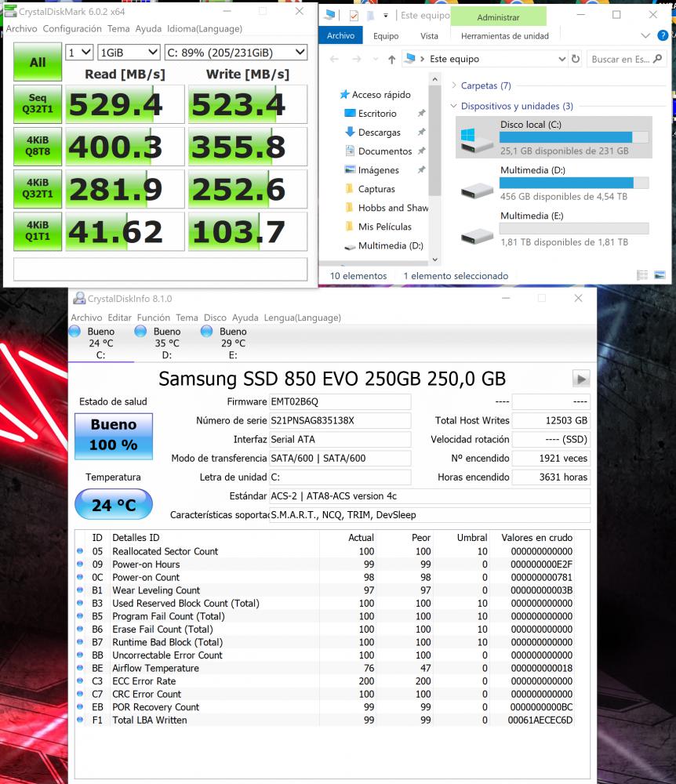Open the test count dropdown showing 1
676x784 pixels.
point(79,53)
